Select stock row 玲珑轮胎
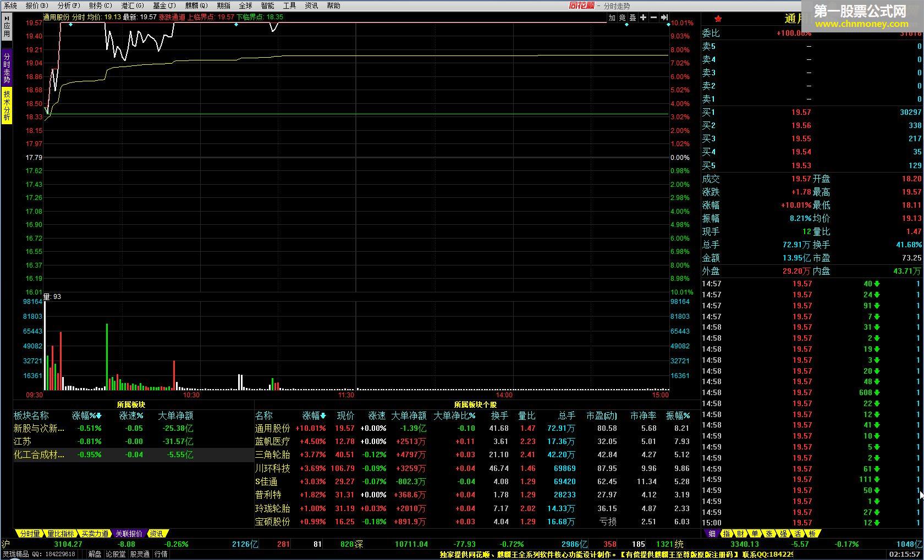 pos(476,509)
